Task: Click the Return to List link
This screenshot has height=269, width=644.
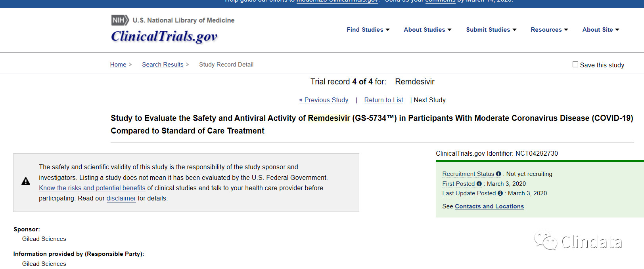Action: click(383, 100)
